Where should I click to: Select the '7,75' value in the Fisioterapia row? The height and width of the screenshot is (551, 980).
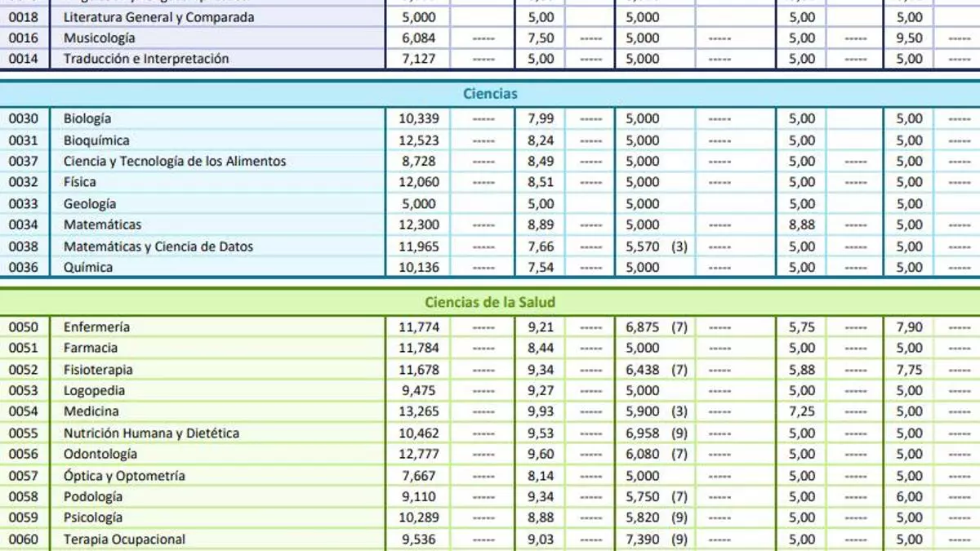tap(910, 369)
